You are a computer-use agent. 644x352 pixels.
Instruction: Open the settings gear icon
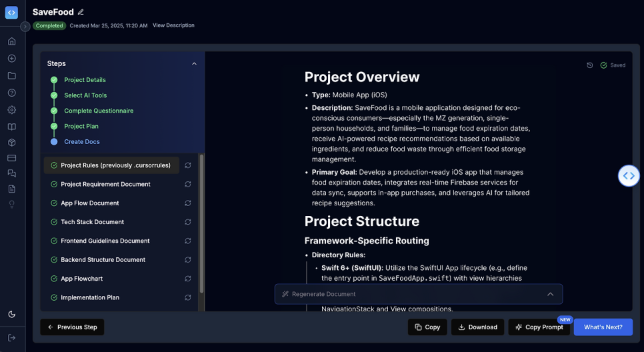coord(12,109)
